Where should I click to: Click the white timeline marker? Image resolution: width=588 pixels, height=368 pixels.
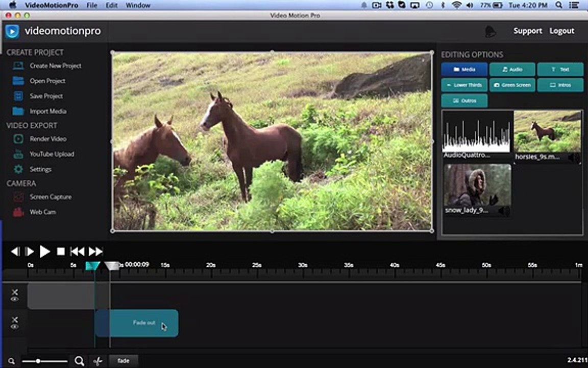click(x=111, y=266)
